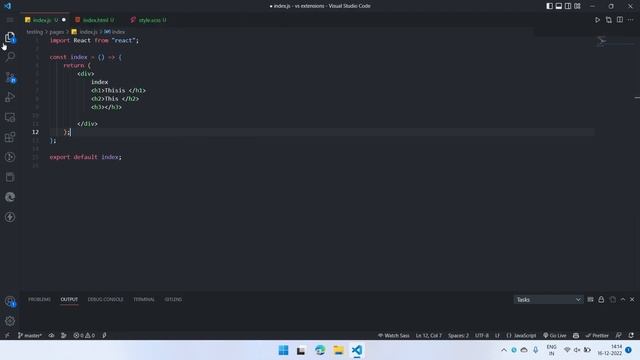Click line 12 in the line number gutter
The image size is (640, 360).
click(x=36, y=132)
